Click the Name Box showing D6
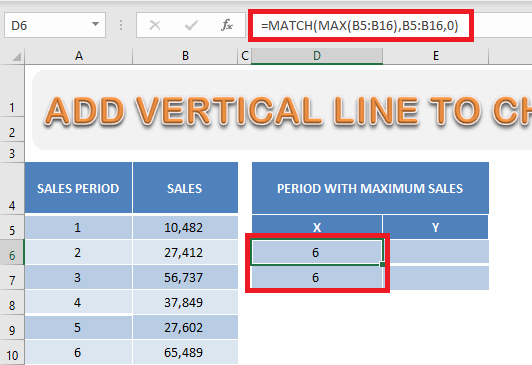This screenshot has width=532, height=365. pos(55,25)
